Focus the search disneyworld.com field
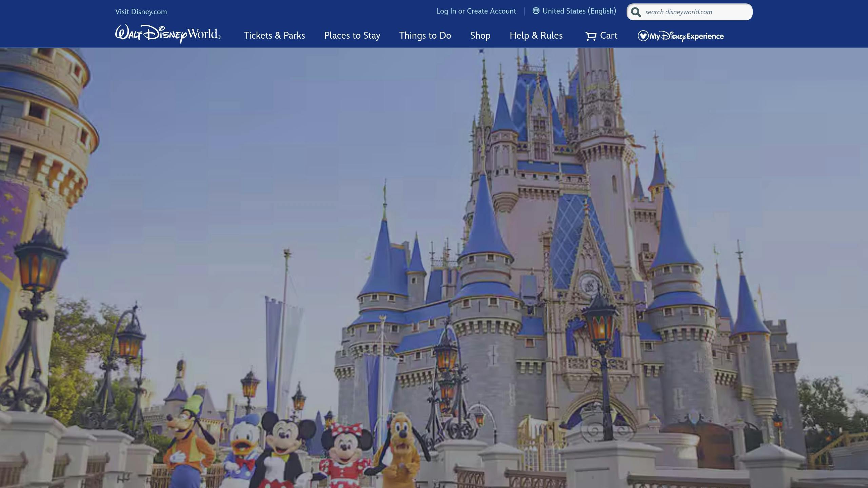The height and width of the screenshot is (488, 868). 690,12
